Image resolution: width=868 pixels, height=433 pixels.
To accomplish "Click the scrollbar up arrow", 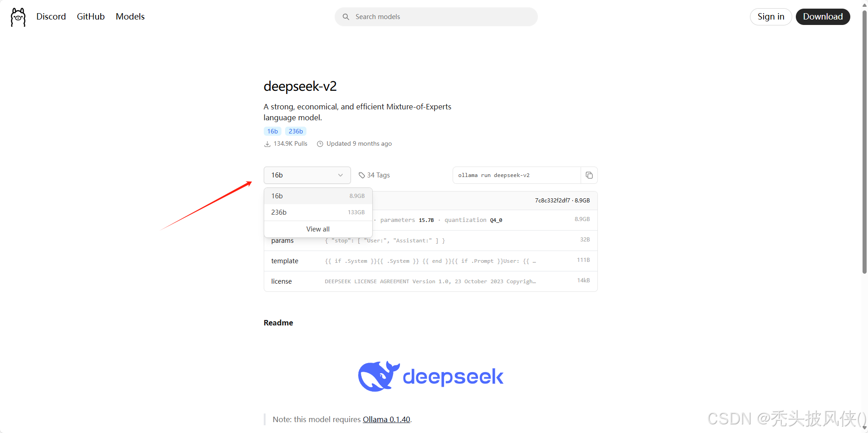I will [864, 5].
